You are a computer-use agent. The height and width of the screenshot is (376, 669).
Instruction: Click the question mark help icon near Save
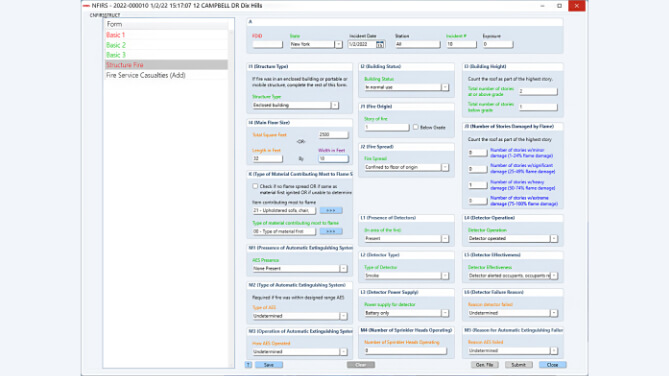pyautogui.click(x=249, y=365)
